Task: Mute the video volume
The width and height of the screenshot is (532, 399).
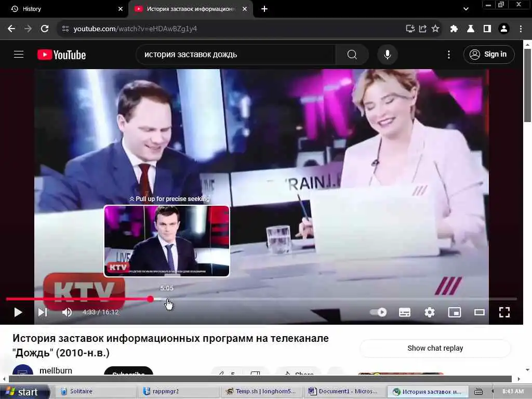Action: tap(67, 312)
